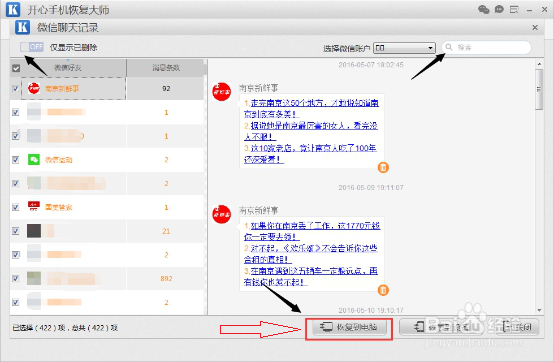554x362 pixels.
Task: Click the dark avatar in the 21-message row
Action: 34,231
